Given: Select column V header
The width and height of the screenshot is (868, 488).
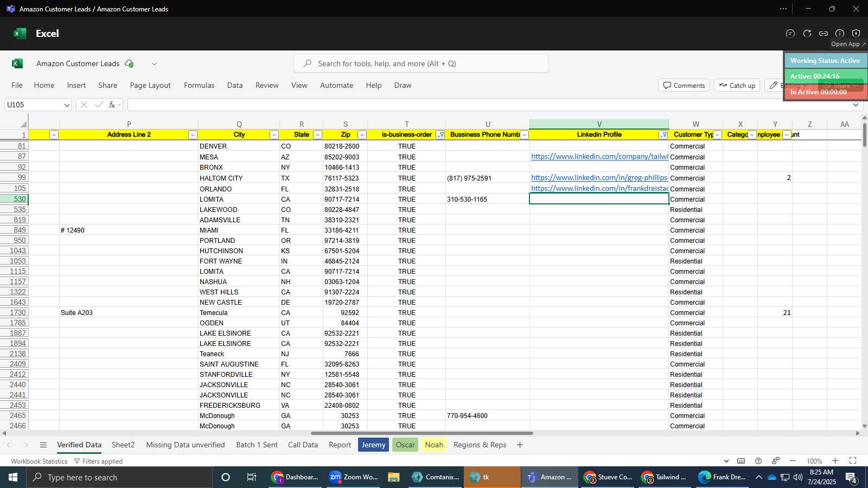Looking at the screenshot, I should pyautogui.click(x=599, y=124).
